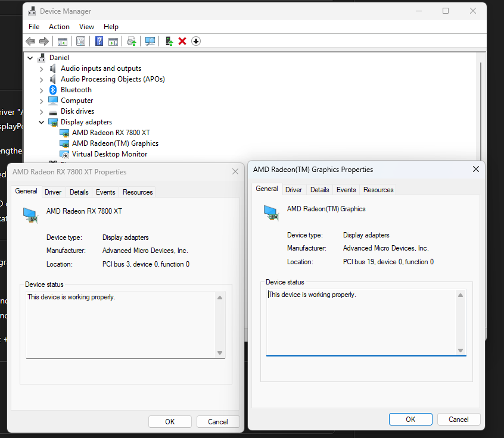504x438 pixels.
Task: Click the Virtual Desktop Monitor device icon
Action: click(64, 155)
